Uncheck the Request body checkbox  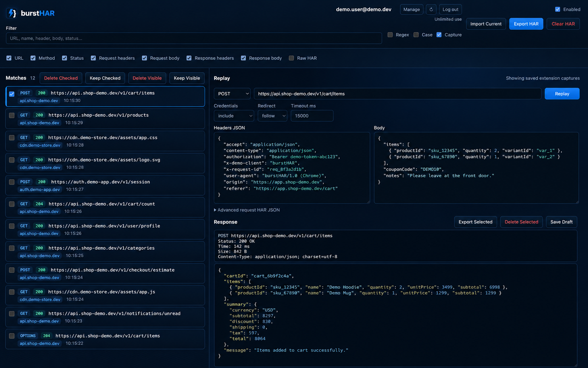pos(144,58)
